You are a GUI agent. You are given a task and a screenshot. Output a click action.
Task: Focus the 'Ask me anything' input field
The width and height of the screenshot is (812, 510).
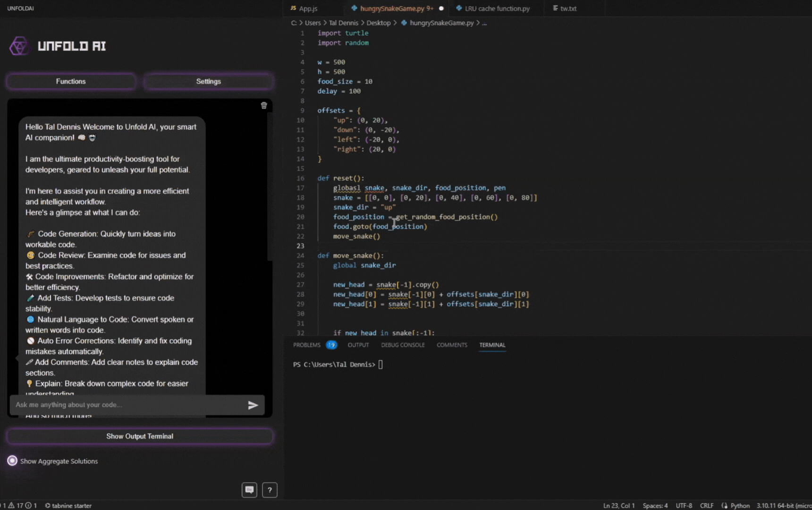[x=127, y=405]
